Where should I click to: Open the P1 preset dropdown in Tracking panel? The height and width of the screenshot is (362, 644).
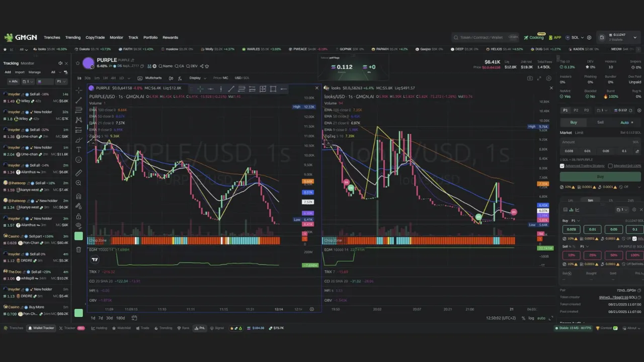[x=60, y=81]
